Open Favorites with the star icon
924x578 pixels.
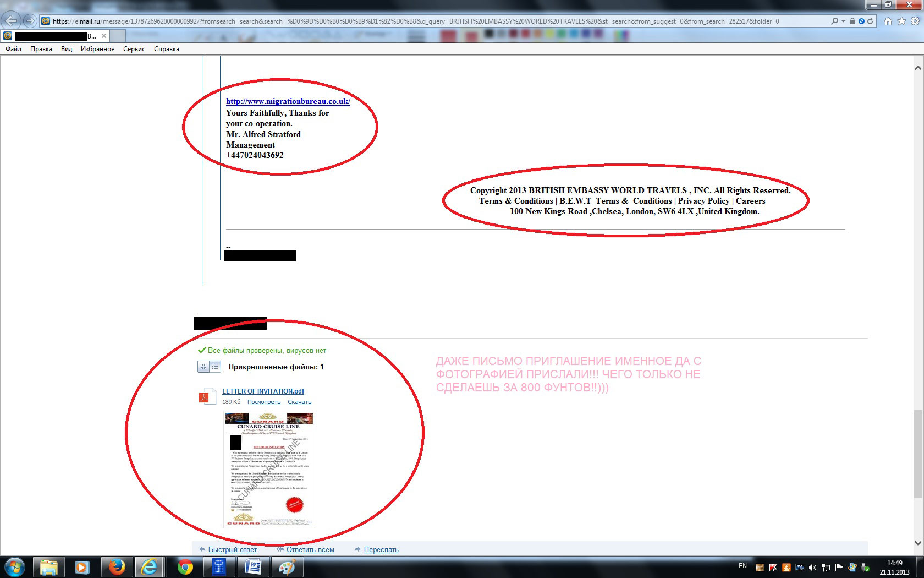pyautogui.click(x=901, y=21)
